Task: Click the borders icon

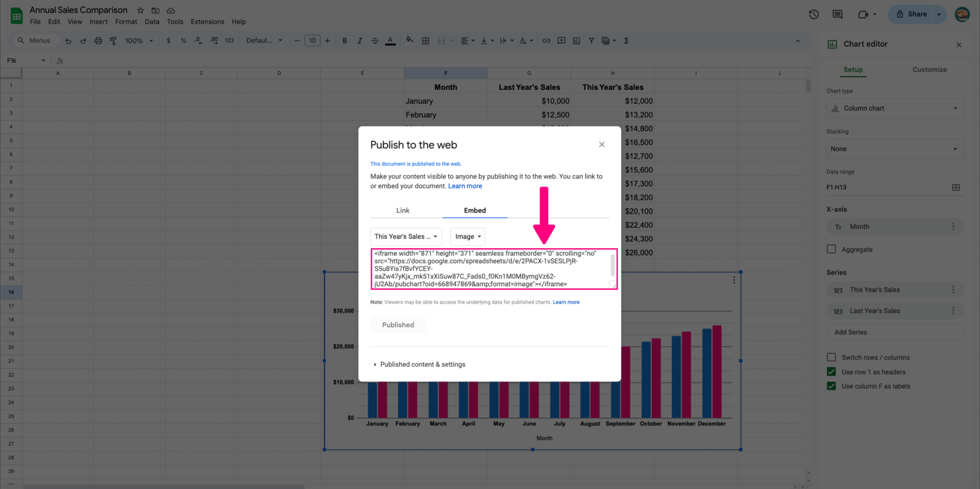Action: tap(425, 41)
